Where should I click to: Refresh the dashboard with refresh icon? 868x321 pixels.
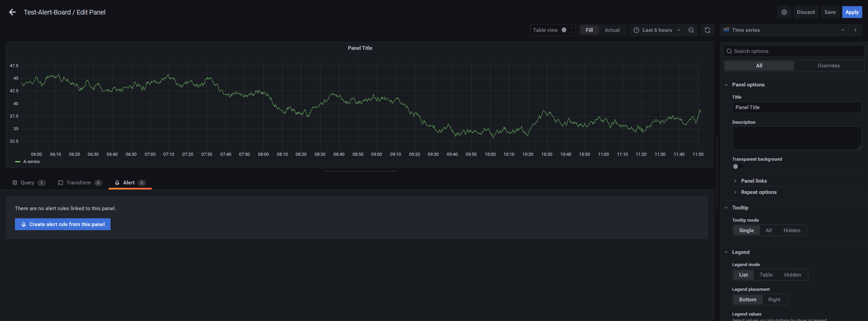pyautogui.click(x=707, y=30)
